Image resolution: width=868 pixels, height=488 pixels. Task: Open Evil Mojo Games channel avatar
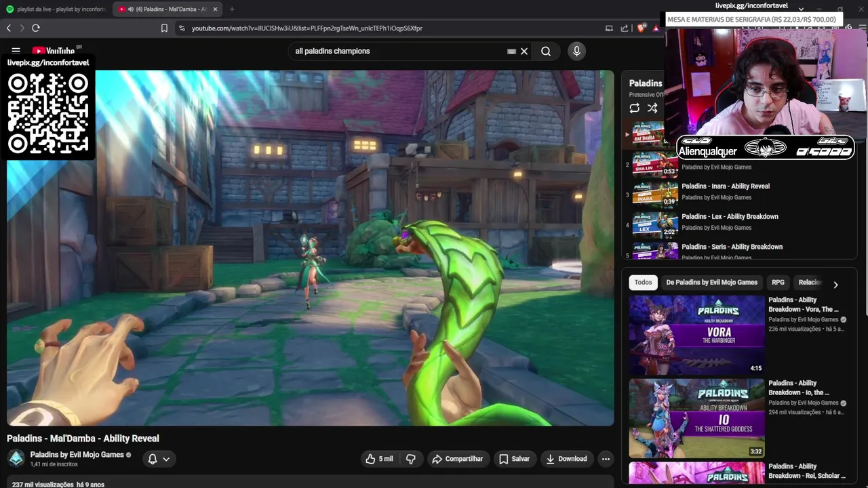point(16,459)
